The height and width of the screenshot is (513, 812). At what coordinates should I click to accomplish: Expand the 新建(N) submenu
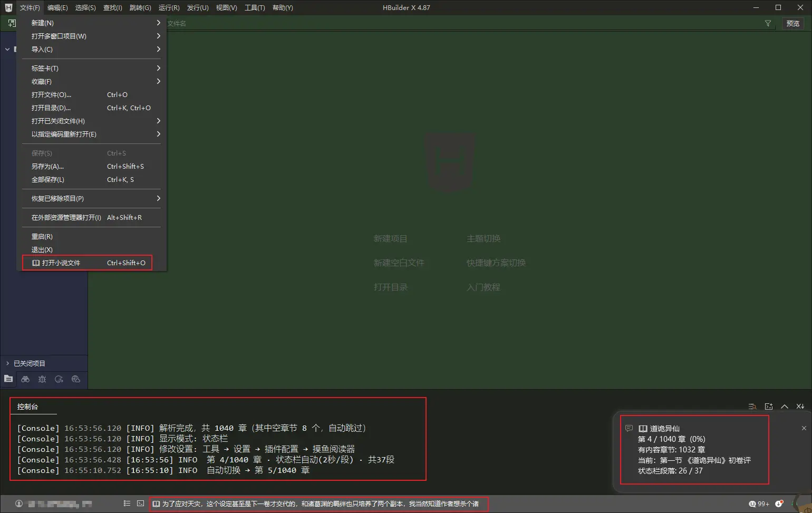(x=95, y=23)
